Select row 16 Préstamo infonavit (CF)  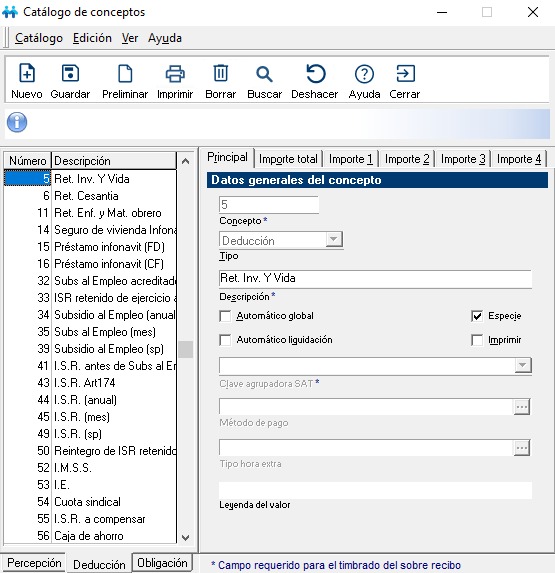point(90,264)
